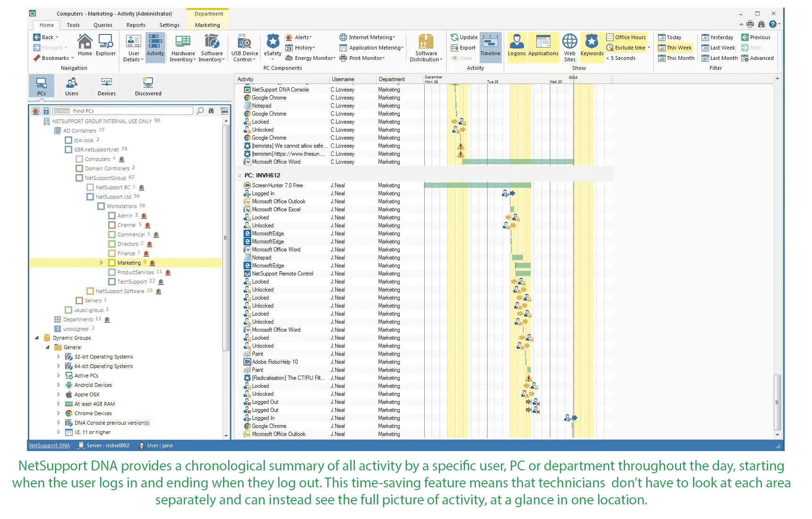Switch to the Queries ribbon tab
812x519 pixels.
103,25
